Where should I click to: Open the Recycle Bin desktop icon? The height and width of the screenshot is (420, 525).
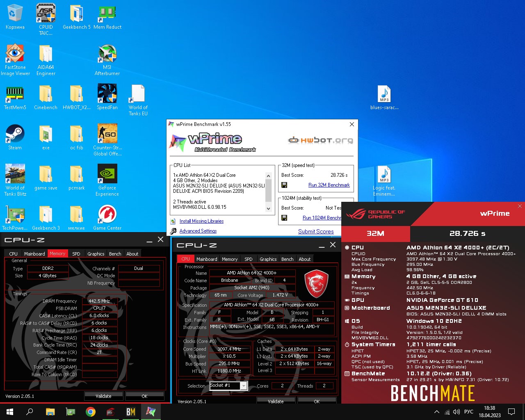pyautogui.click(x=15, y=17)
